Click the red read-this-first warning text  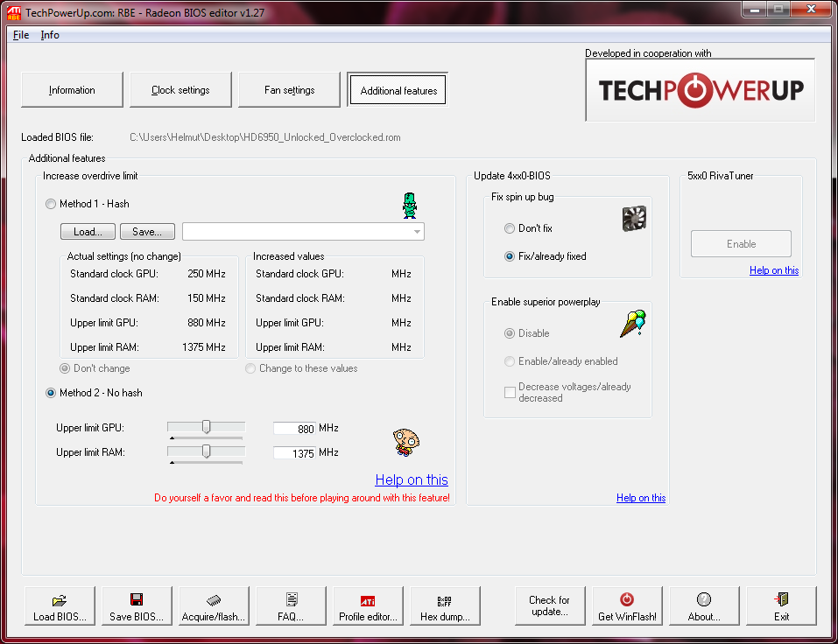302,498
